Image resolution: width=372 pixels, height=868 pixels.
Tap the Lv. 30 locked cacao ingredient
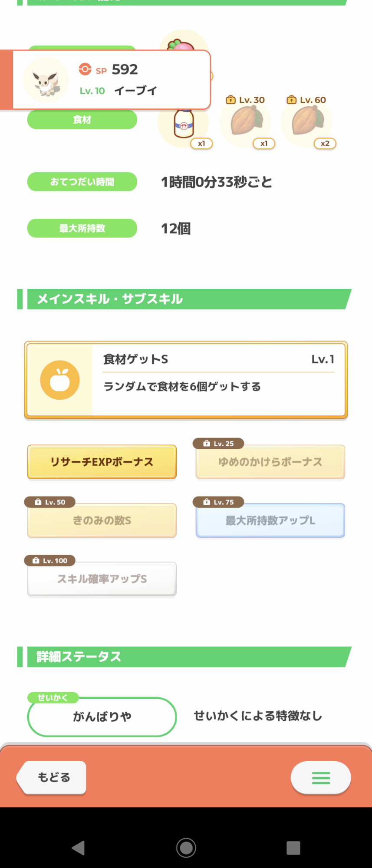[245, 122]
